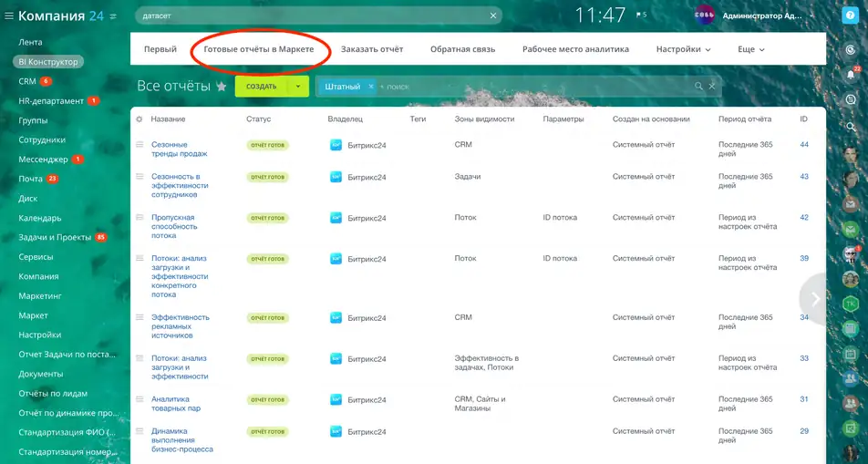Open CRM in the left sidebar
Viewport: 868px width, 464px height.
(27, 81)
